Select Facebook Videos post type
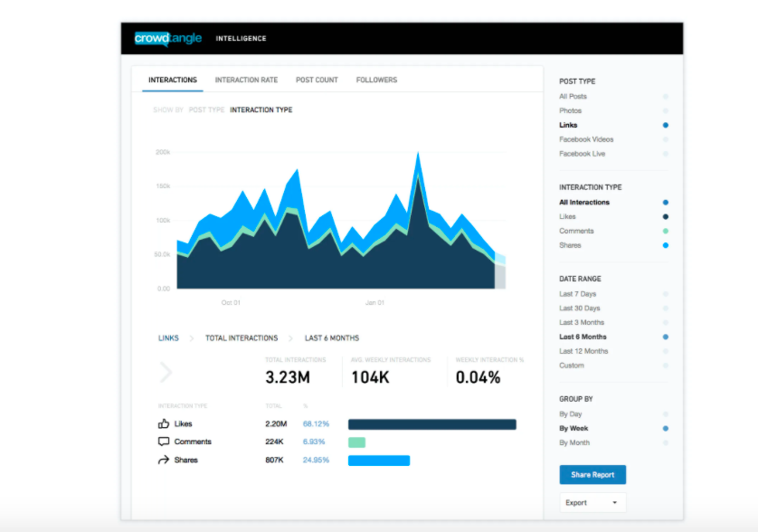Viewport: 758px width, 532px height. pos(586,139)
